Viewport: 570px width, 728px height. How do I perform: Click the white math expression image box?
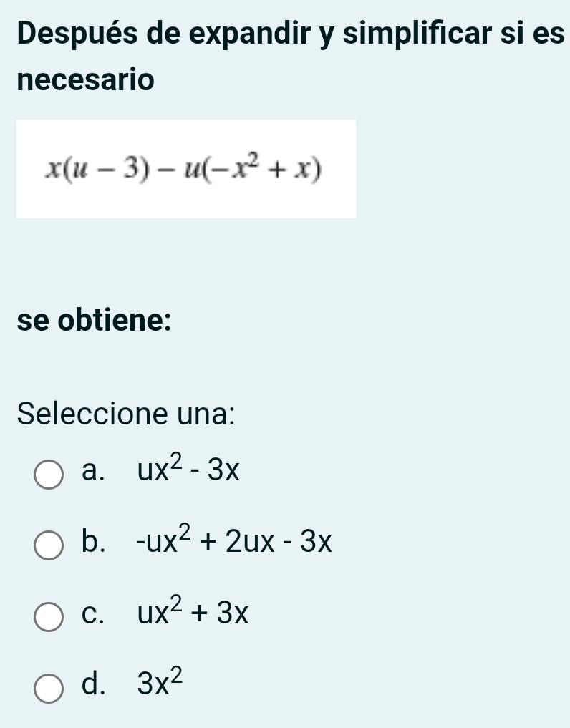coord(186,169)
